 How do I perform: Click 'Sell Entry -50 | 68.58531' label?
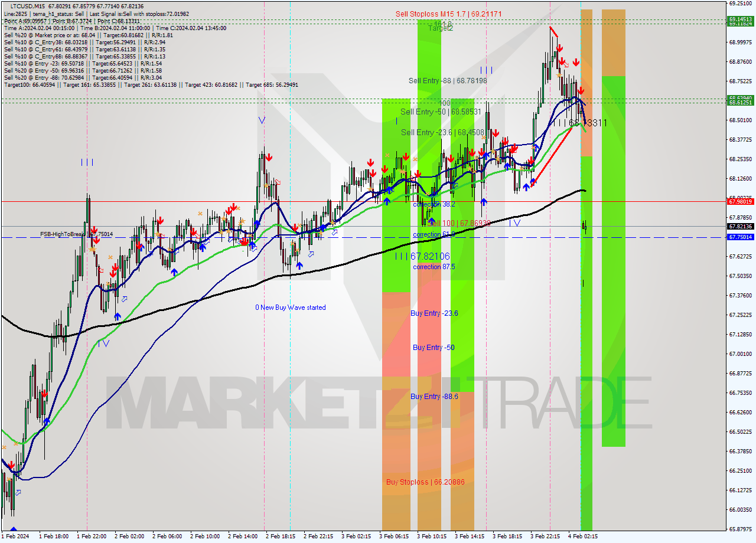tap(440, 112)
